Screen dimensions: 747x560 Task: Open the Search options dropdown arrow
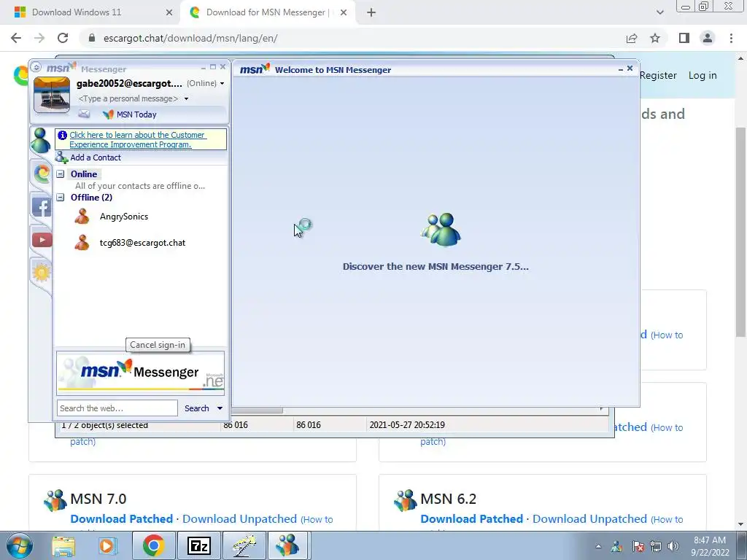pyautogui.click(x=220, y=408)
